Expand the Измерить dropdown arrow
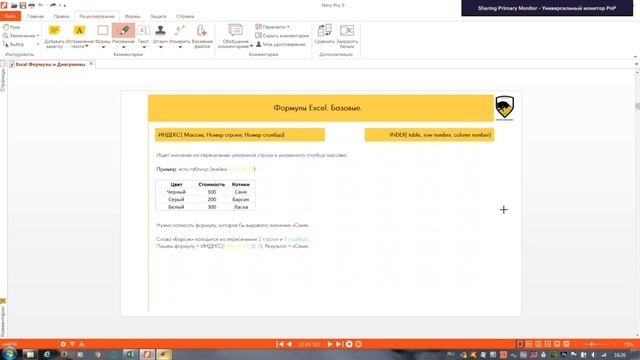Viewport: 640px width, 360px height. tap(180, 47)
